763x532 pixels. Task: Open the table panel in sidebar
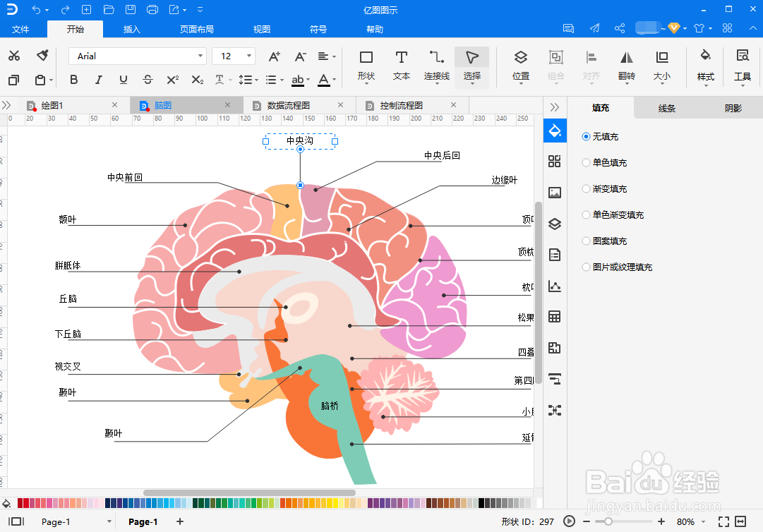tap(555, 317)
